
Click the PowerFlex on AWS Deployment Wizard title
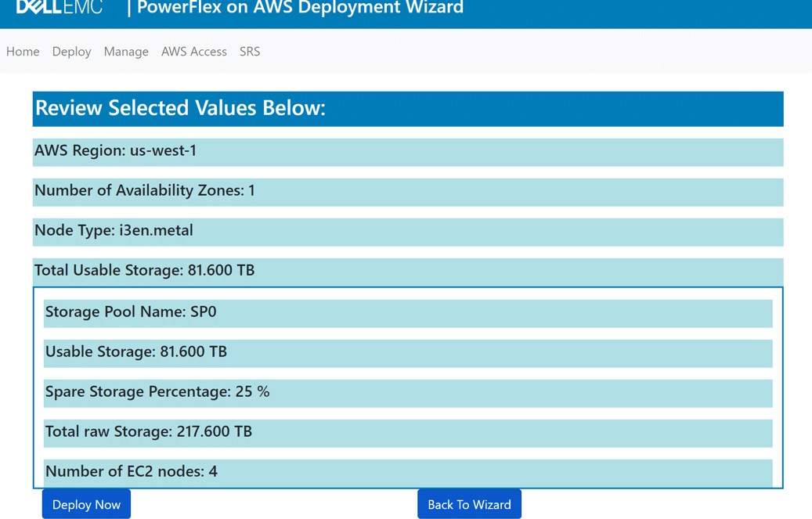pos(300,7)
